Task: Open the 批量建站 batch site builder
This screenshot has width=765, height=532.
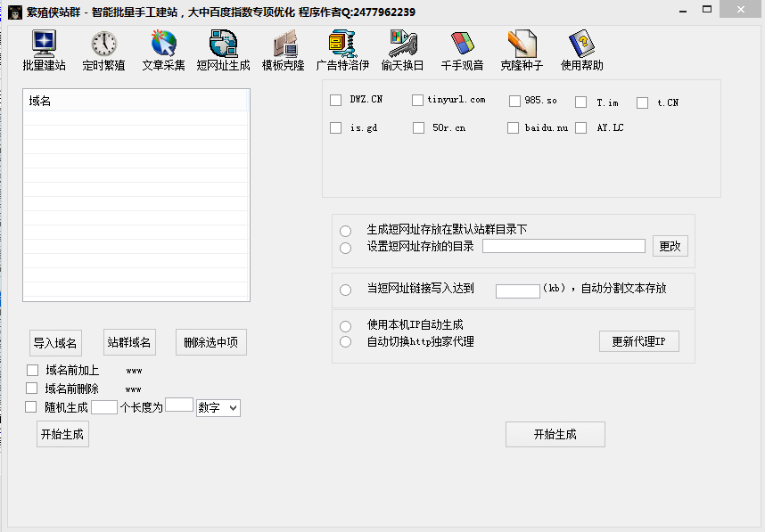Action: tap(44, 50)
